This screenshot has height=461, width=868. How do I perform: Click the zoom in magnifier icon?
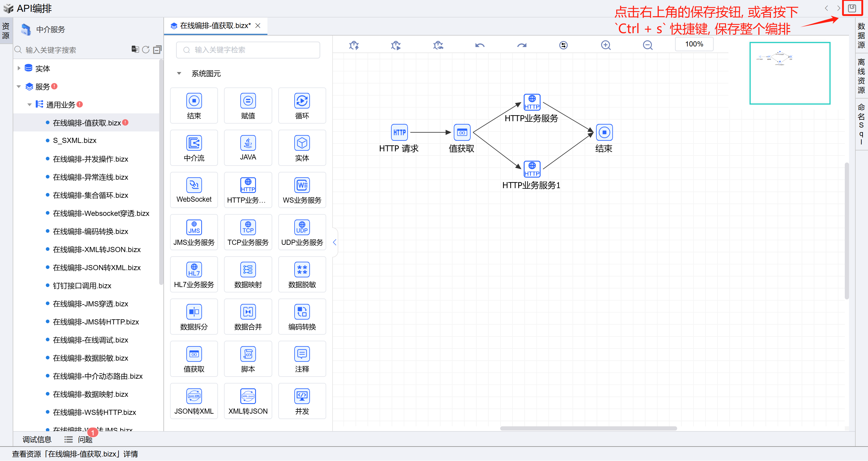605,45
